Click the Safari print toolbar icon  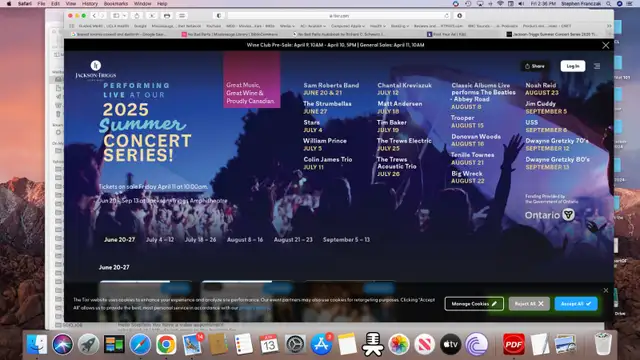[x=167, y=16]
